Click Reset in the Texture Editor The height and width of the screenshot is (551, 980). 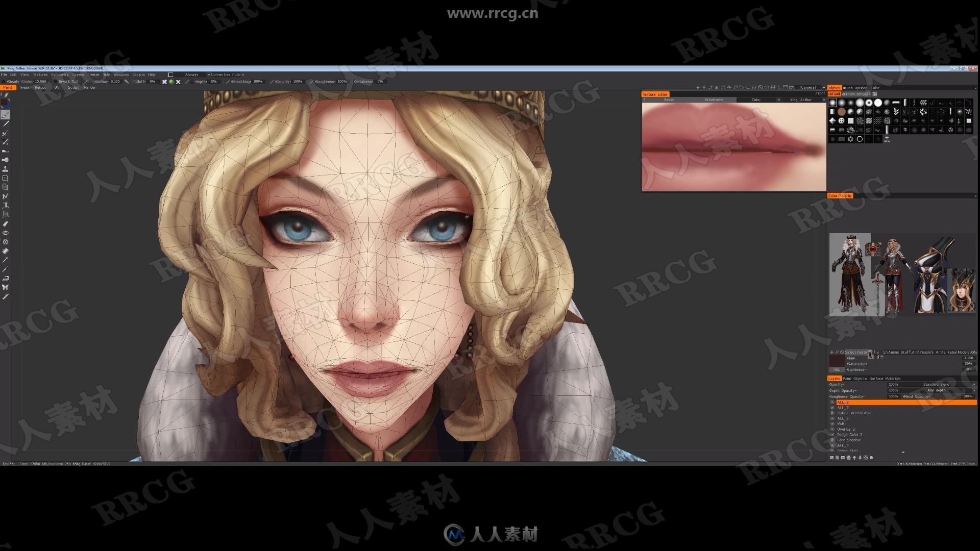point(669,99)
